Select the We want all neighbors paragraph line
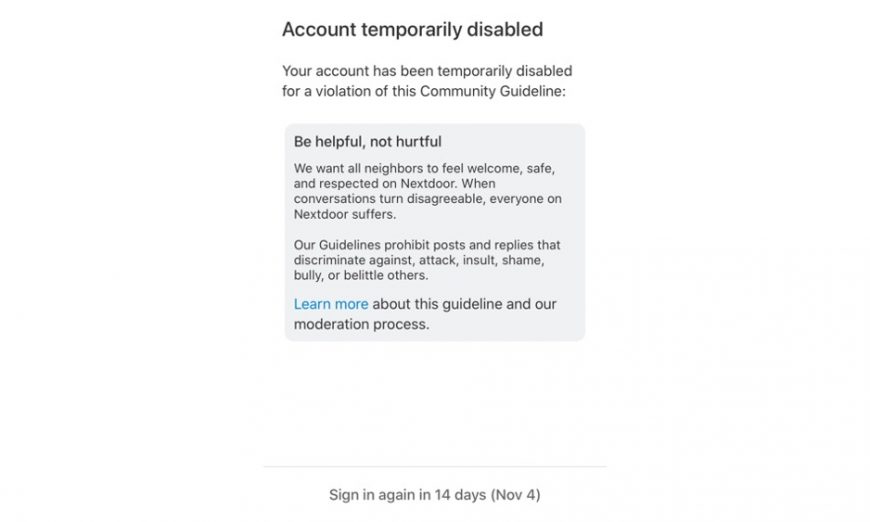The height and width of the screenshot is (522, 870). pos(424,168)
